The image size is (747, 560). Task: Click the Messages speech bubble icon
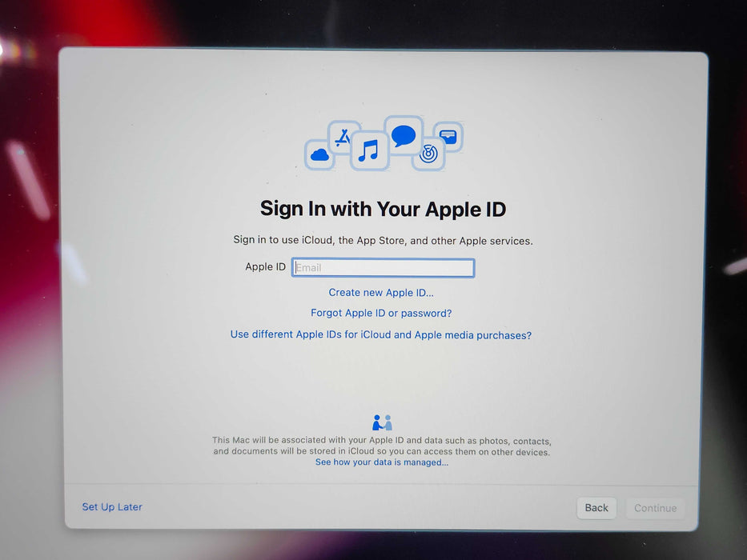[x=404, y=135]
